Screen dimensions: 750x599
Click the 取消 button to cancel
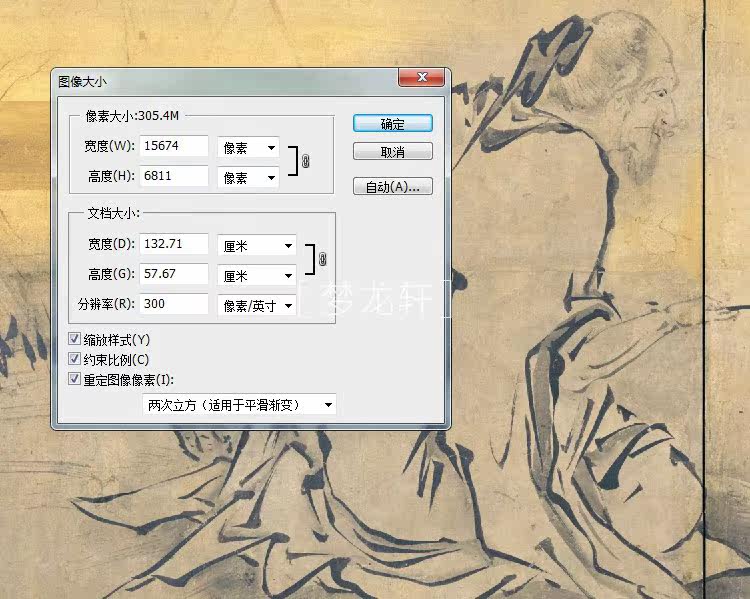click(x=393, y=152)
